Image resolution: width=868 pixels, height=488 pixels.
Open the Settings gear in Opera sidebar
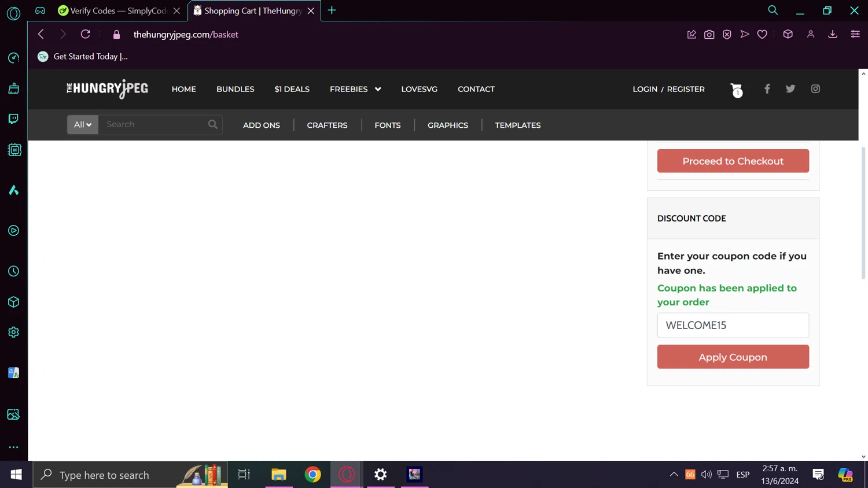click(13, 332)
